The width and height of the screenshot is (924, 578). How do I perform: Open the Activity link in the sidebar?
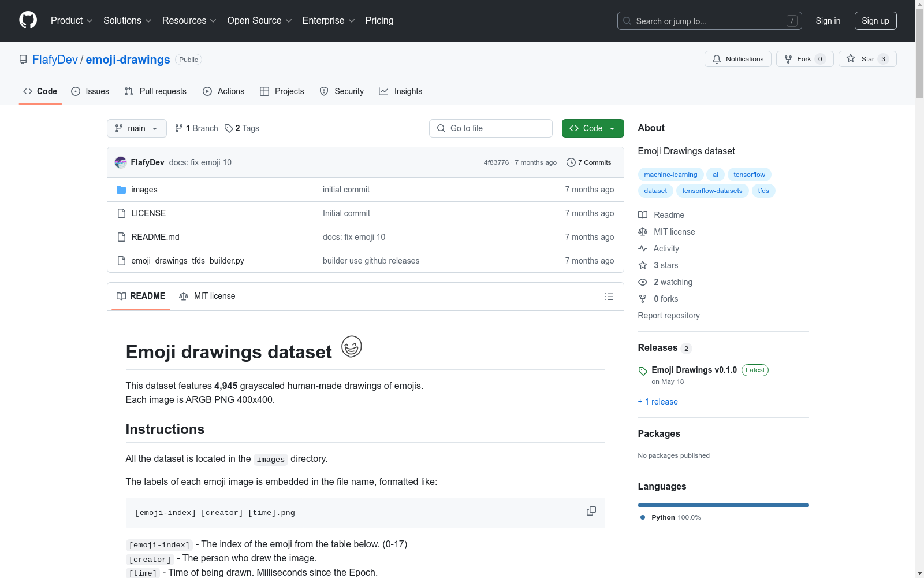point(658,249)
